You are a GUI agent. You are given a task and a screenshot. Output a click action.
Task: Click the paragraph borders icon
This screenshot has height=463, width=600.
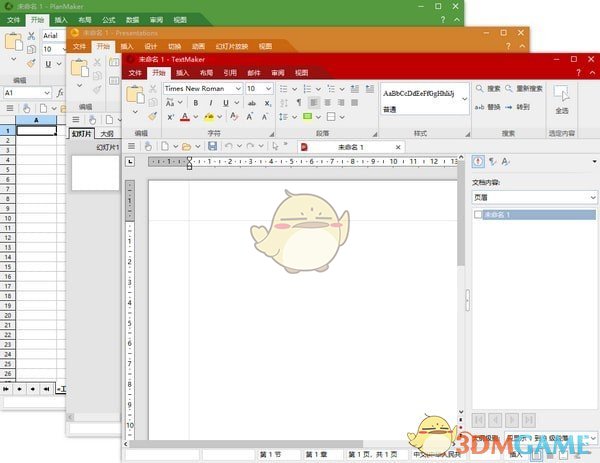coord(331,116)
